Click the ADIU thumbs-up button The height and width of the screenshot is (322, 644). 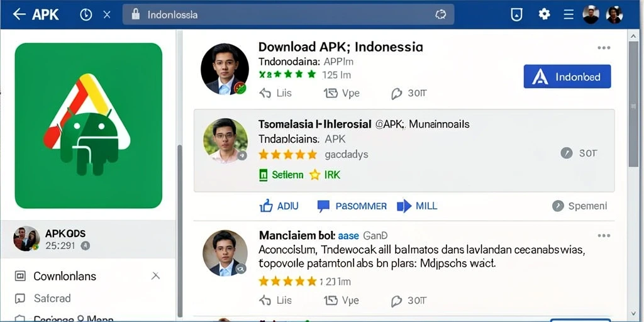(x=279, y=206)
